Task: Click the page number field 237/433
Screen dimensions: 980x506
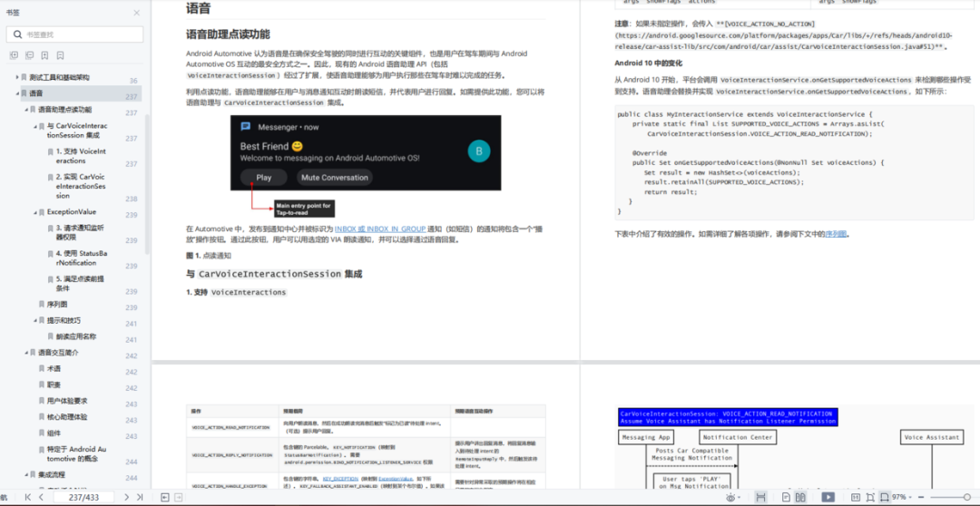Action: (x=83, y=497)
